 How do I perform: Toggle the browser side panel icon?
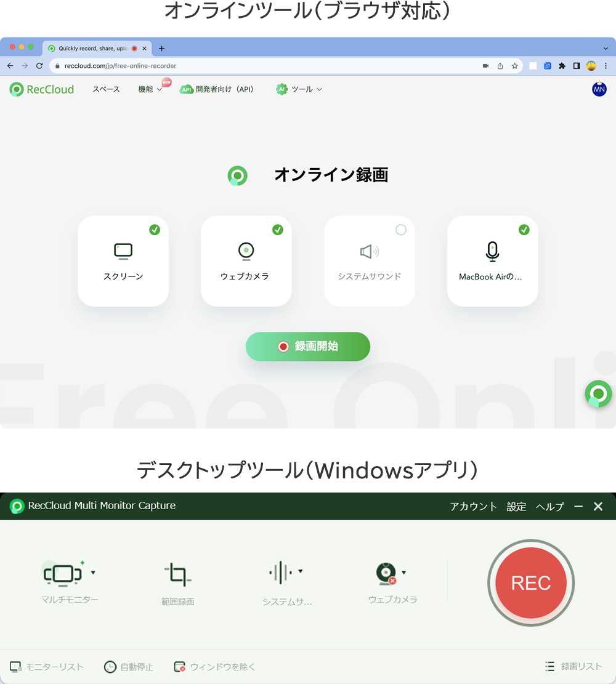[x=577, y=66]
